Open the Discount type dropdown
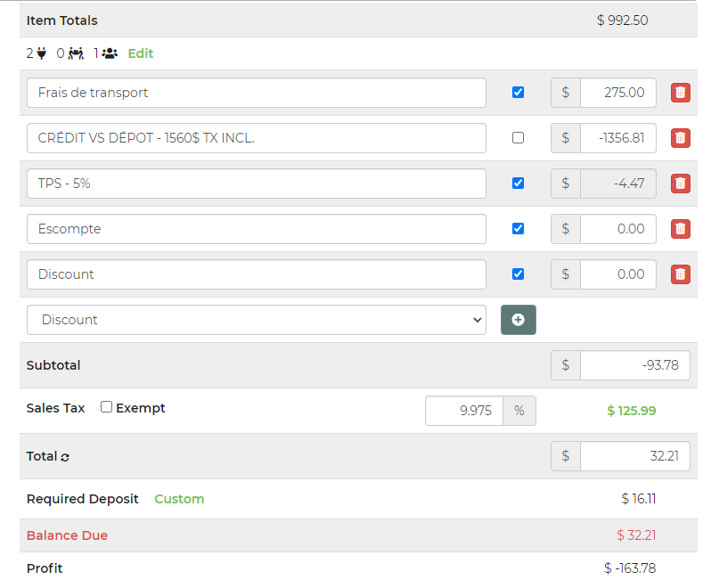The height and width of the screenshot is (588, 711). click(256, 320)
